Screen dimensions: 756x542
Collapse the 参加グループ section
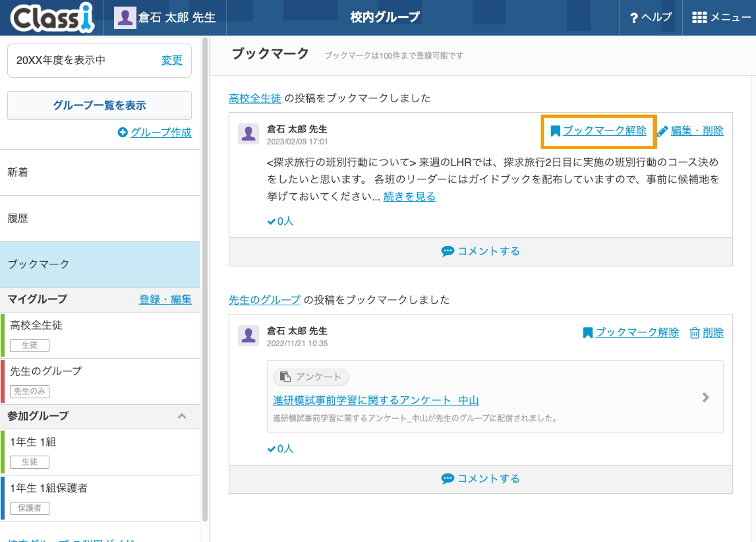182,416
